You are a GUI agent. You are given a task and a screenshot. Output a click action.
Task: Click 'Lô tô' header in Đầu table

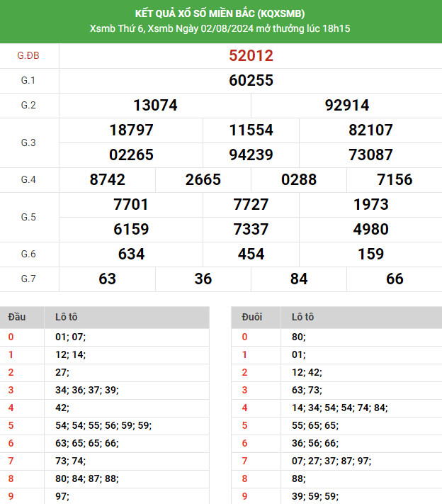(x=66, y=317)
